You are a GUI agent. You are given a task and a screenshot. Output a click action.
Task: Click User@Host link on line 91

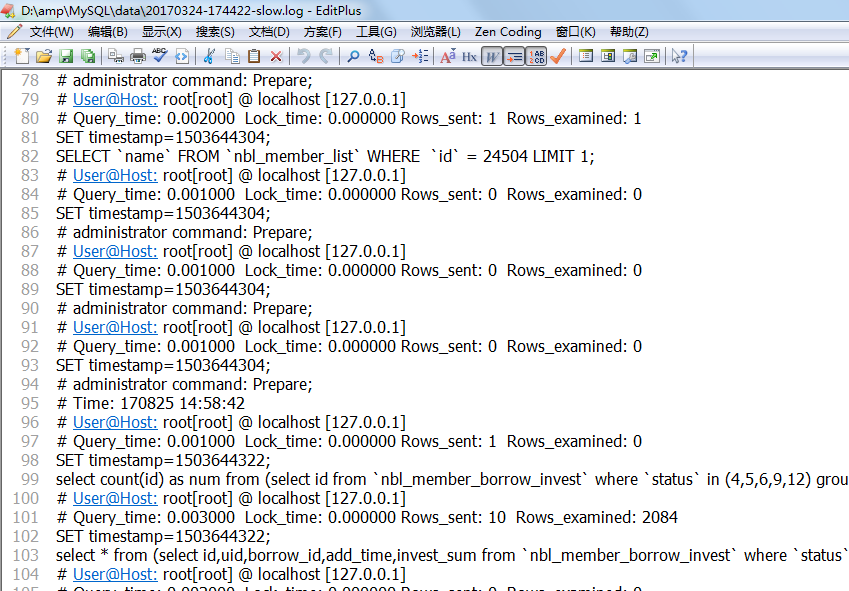point(115,327)
